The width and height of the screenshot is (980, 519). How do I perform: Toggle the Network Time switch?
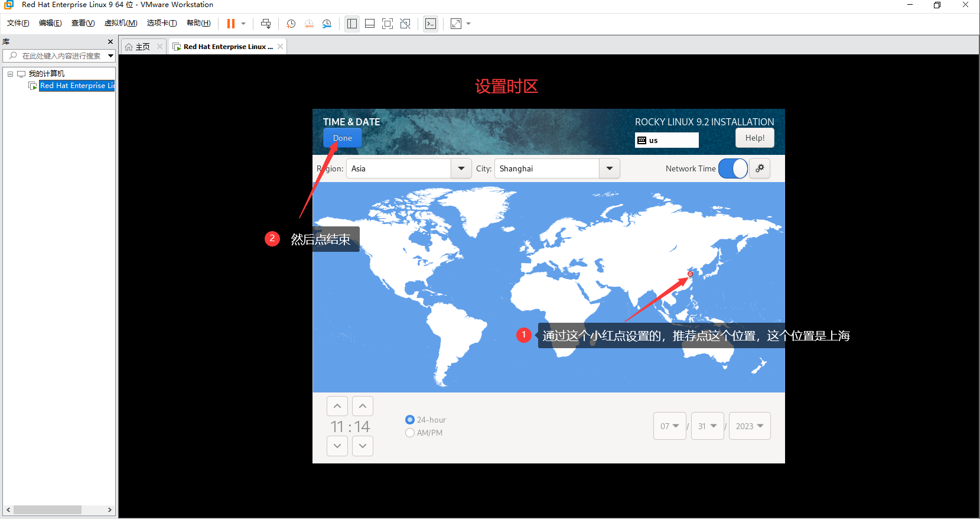(733, 168)
